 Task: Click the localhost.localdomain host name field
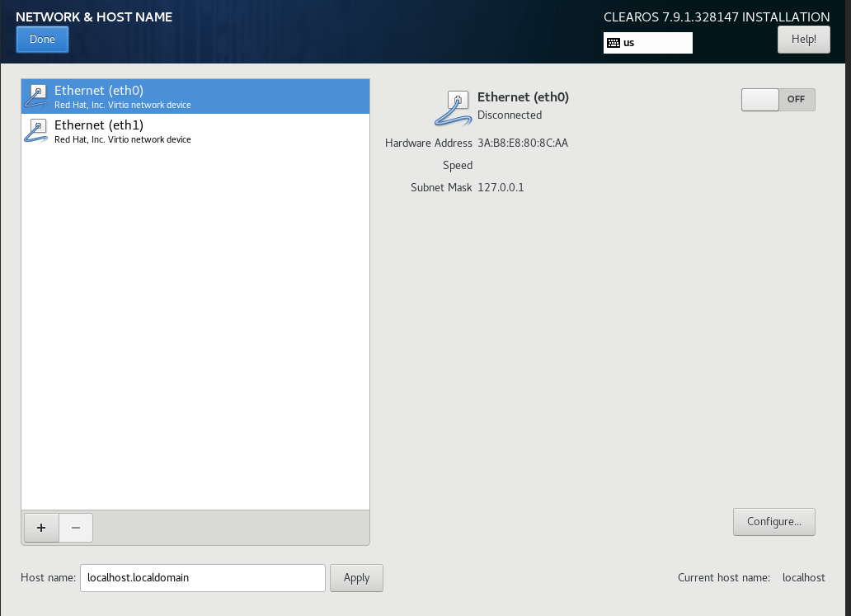202,577
